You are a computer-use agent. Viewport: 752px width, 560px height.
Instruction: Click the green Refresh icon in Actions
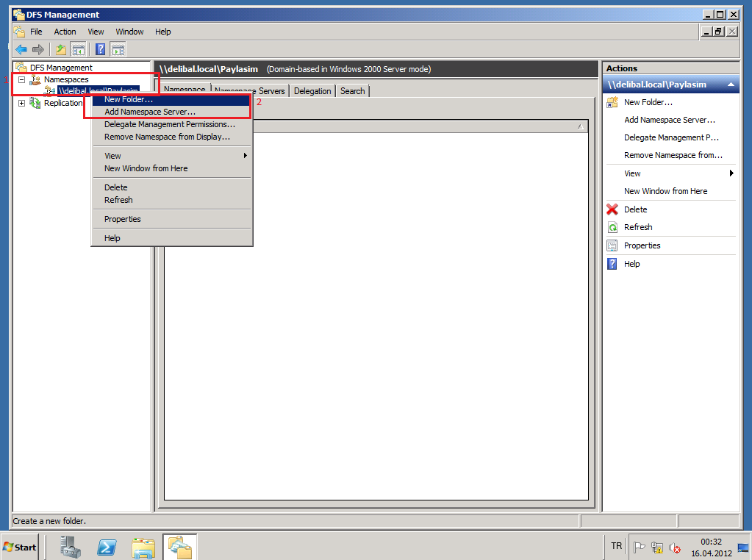click(612, 227)
